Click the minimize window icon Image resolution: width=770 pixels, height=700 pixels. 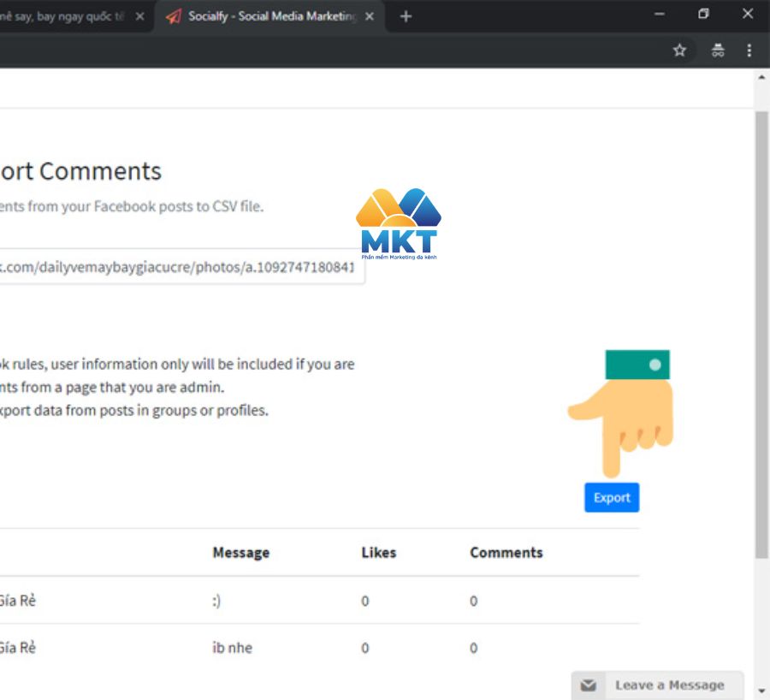coord(658,15)
